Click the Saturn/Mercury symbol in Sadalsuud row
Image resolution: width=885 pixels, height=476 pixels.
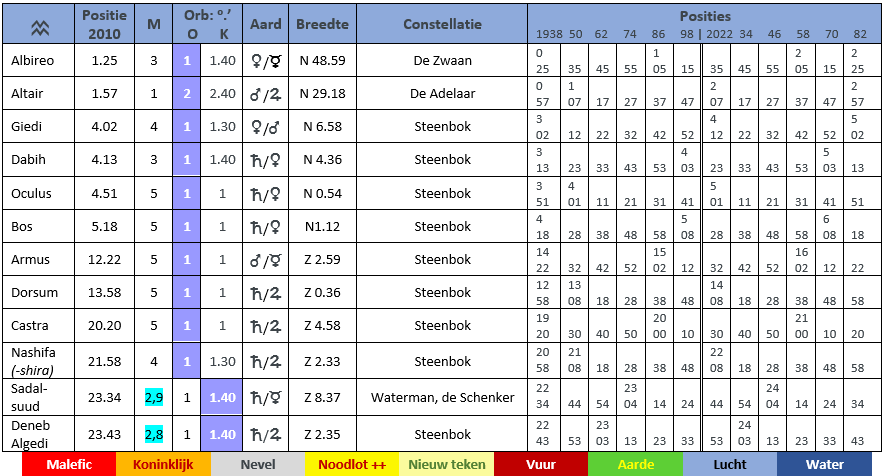point(265,398)
